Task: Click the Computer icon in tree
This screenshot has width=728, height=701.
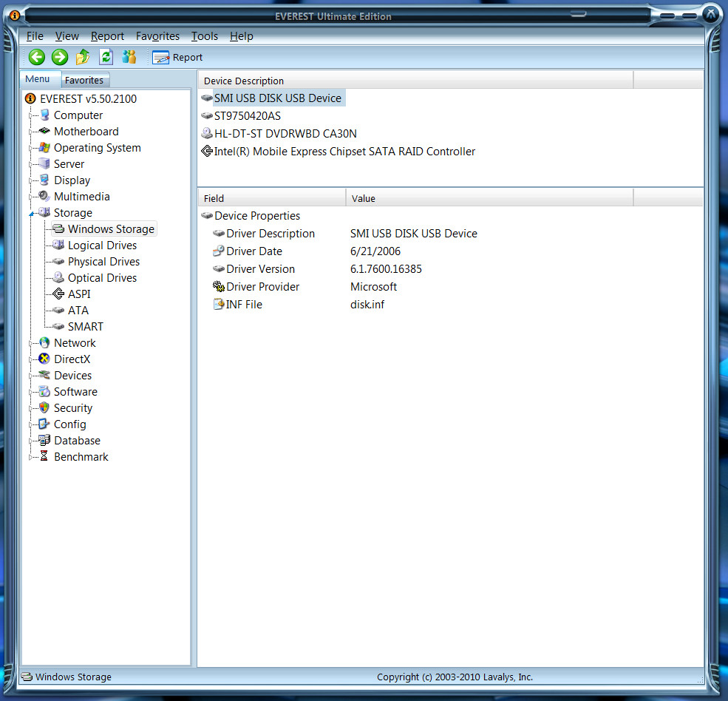Action: click(44, 115)
